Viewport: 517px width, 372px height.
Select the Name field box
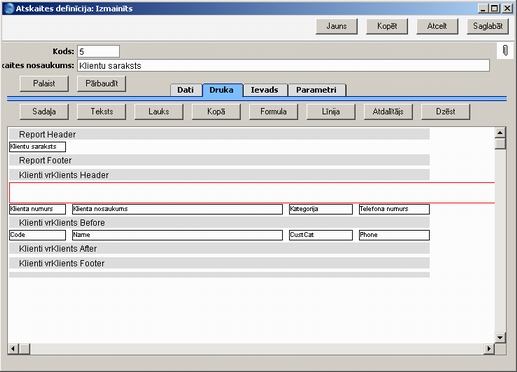coord(177,235)
